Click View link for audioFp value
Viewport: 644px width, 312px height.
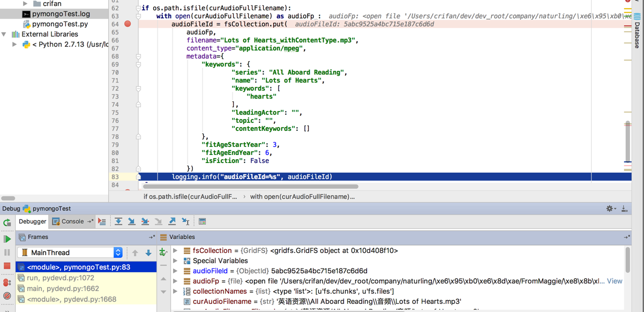[x=614, y=281]
